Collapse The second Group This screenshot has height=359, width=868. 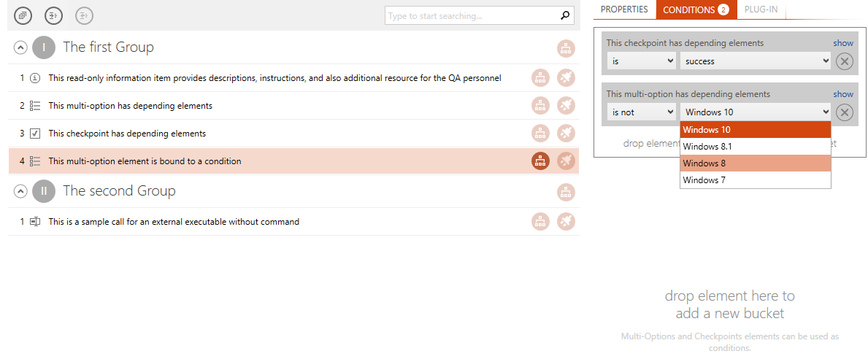[x=20, y=191]
